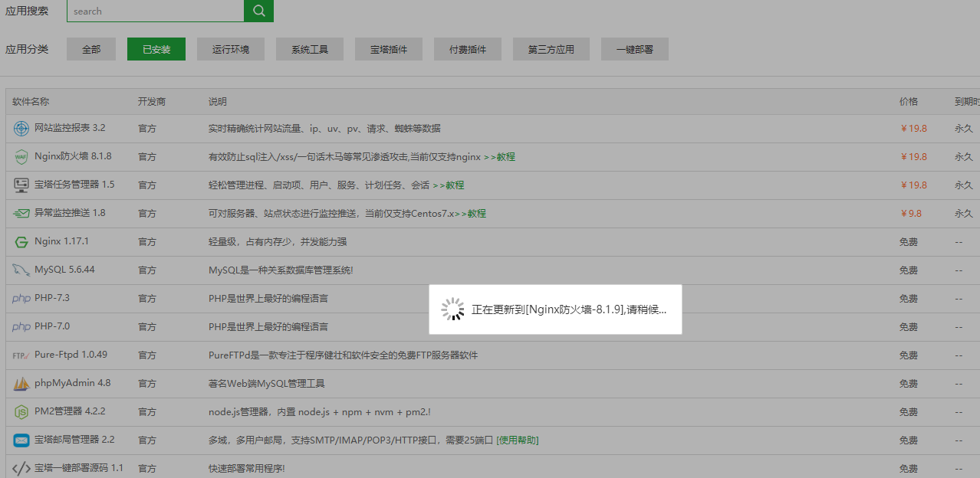The image size is (980, 478).
Task: Click the PHP-7.3 name text
Action: point(52,299)
